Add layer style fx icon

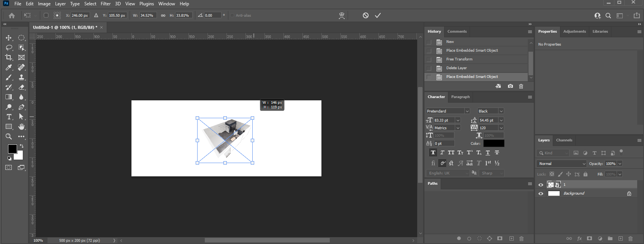(x=579, y=239)
